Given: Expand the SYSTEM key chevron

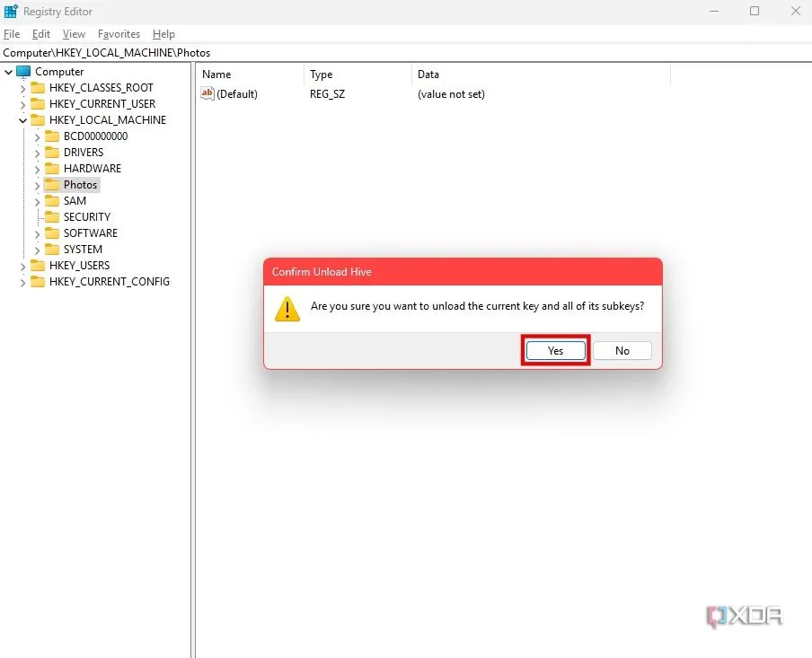Looking at the screenshot, I should (x=38, y=250).
